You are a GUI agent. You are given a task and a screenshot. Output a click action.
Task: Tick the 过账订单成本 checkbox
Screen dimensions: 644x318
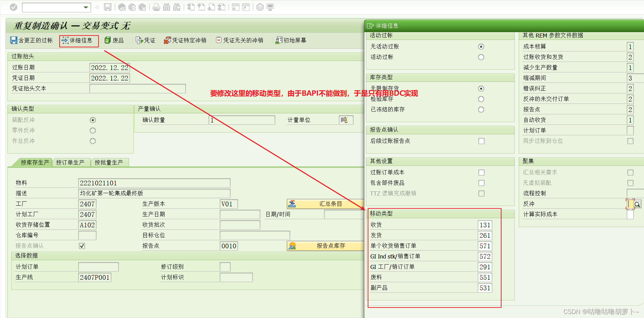click(x=481, y=173)
